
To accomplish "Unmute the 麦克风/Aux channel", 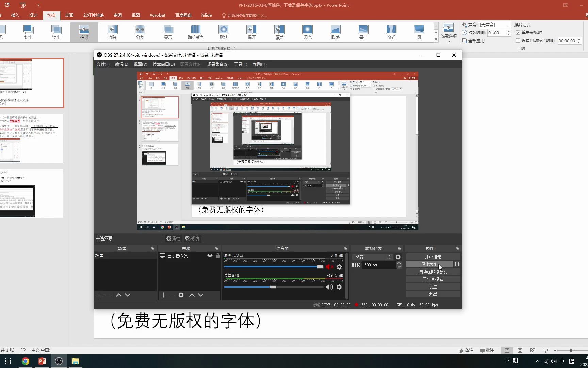I will tap(330, 267).
